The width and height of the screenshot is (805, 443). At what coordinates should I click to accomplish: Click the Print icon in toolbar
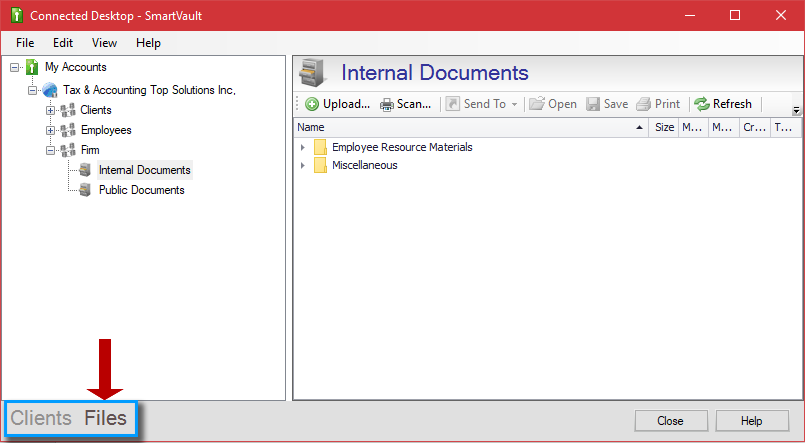click(x=643, y=104)
